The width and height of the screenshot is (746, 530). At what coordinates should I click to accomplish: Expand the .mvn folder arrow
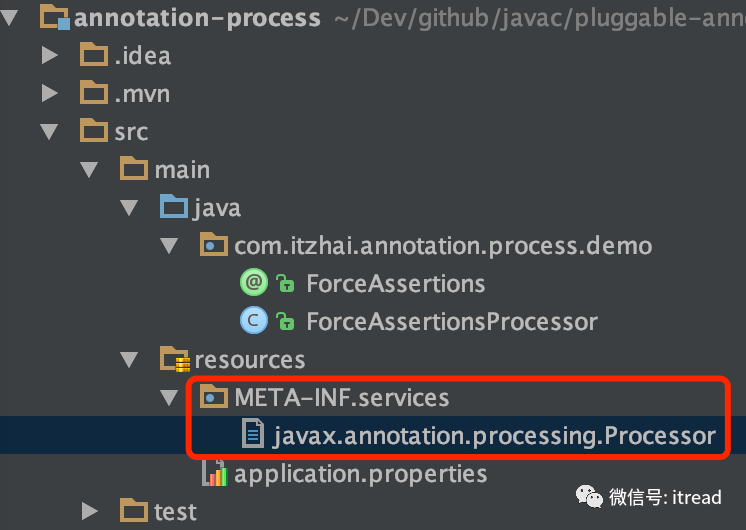(50, 94)
